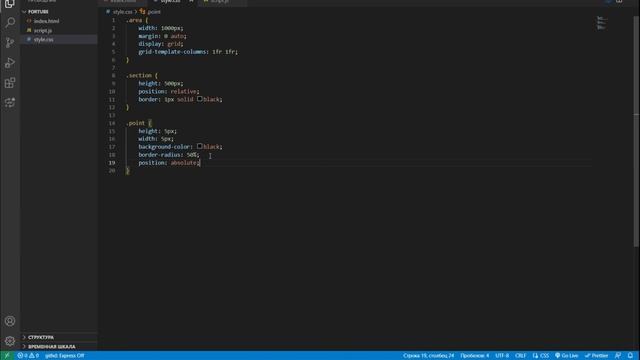640x360 pixels.
Task: Open the UTF-8 encoding selector
Action: click(502, 356)
